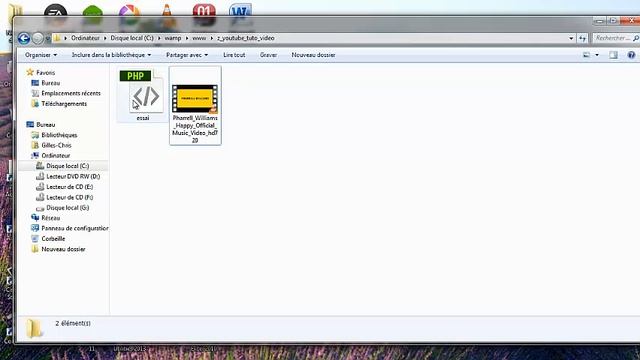Click the Lire tout button
The height and width of the screenshot is (360, 640).
coord(234,55)
